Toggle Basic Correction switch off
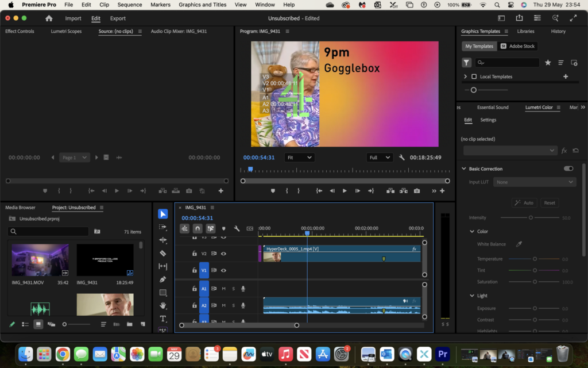Image resolution: width=588 pixels, height=368 pixels. (568, 168)
